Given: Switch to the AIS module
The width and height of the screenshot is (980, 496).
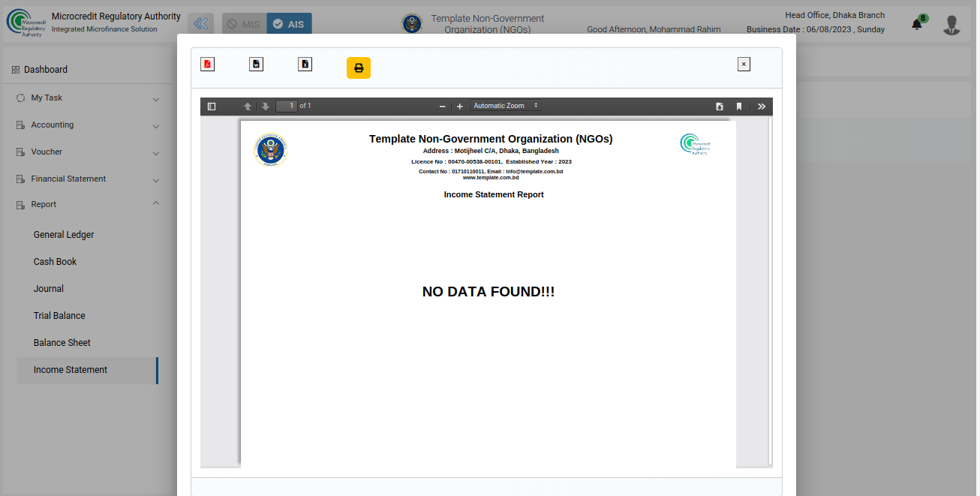Looking at the screenshot, I should (289, 24).
